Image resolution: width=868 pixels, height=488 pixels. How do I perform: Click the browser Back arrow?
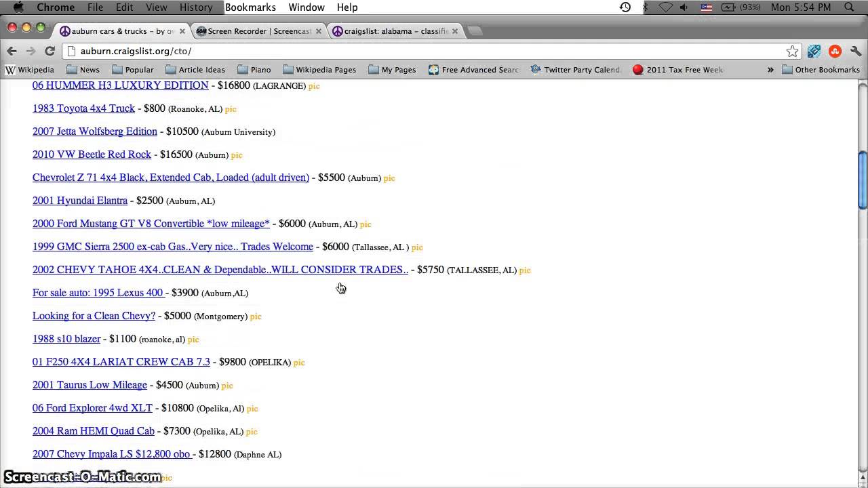click(12, 51)
